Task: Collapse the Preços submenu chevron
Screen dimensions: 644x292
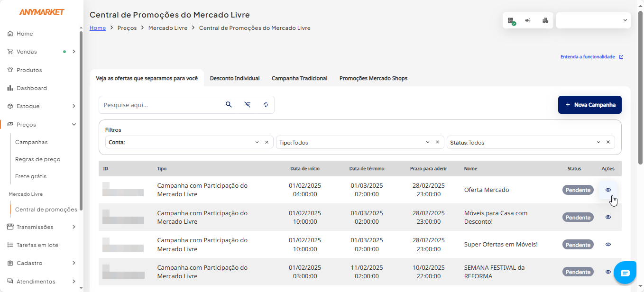Action: (74, 125)
